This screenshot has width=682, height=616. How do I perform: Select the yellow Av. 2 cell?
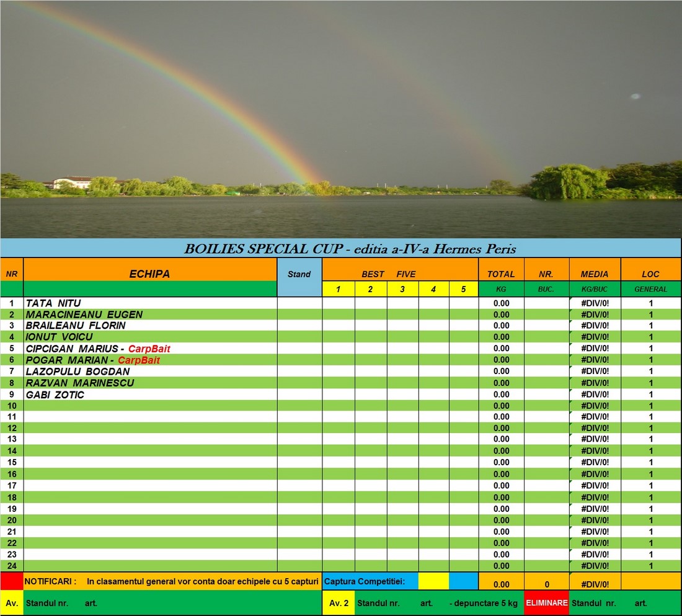pyautogui.click(x=339, y=603)
